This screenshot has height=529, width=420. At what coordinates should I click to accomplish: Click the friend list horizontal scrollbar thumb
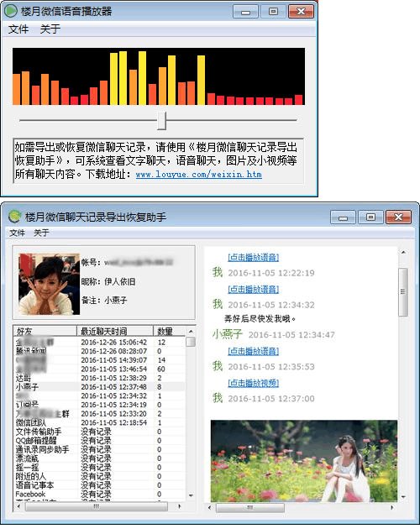click(x=97, y=506)
